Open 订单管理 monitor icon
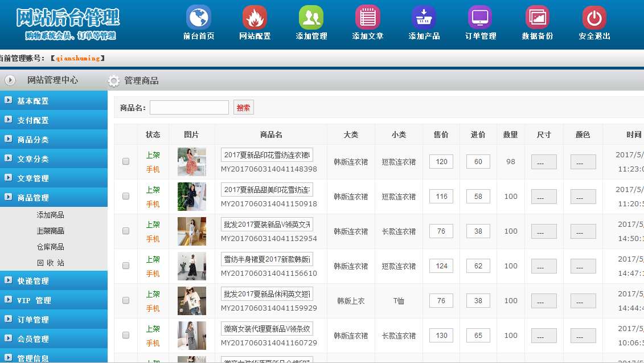Image resolution: width=644 pixels, height=363 pixels. [x=480, y=18]
